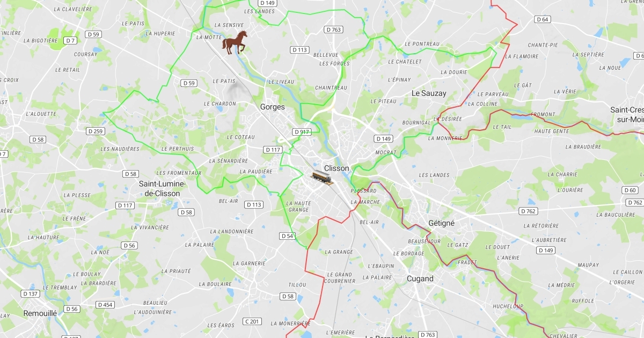Click the D 64 road shield
The image size is (644, 338).
[x=543, y=19]
